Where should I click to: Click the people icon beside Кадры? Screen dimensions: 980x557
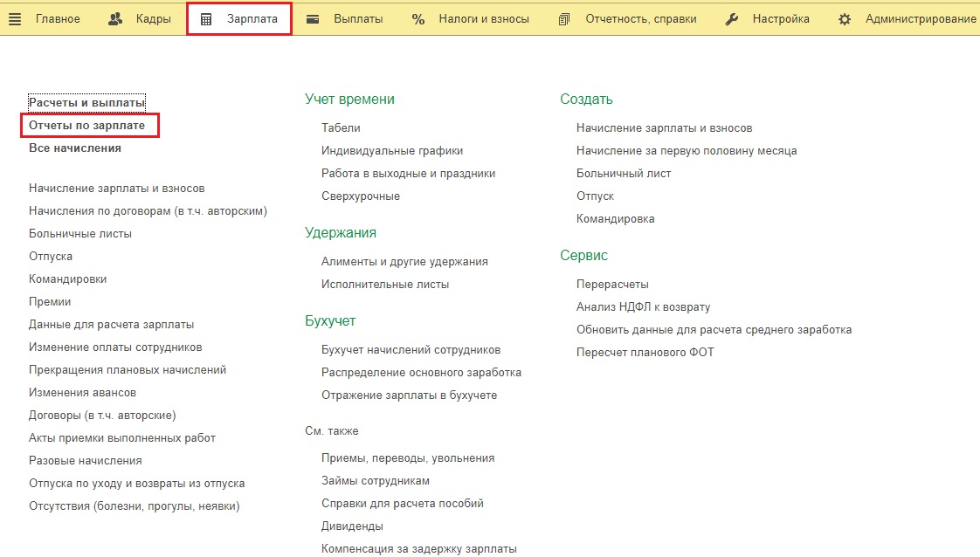tap(115, 19)
